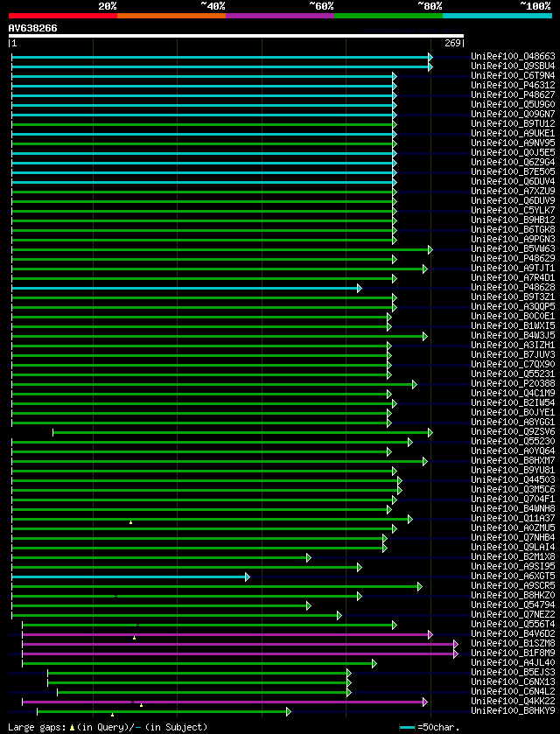Click the UniRef100_A9SI95 label
The image size is (560, 734).
513,566
